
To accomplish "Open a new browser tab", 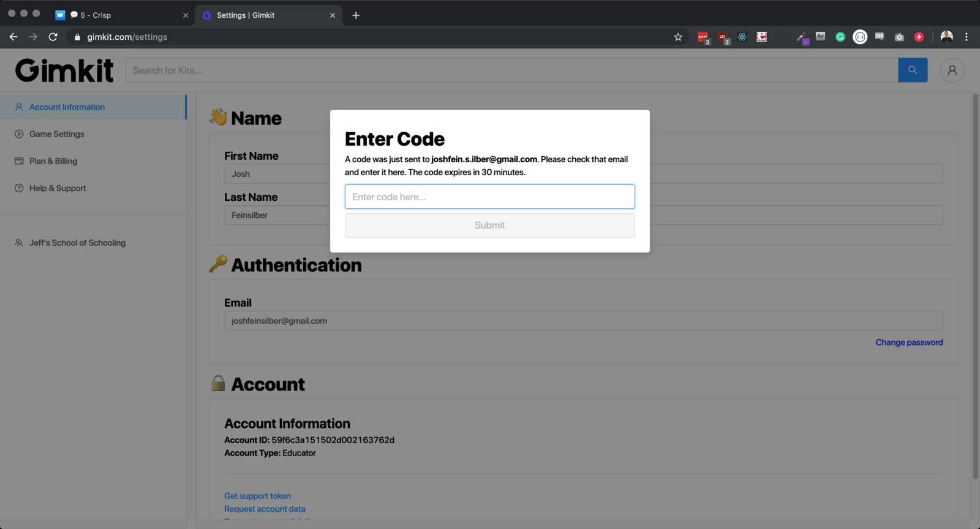I will (356, 15).
